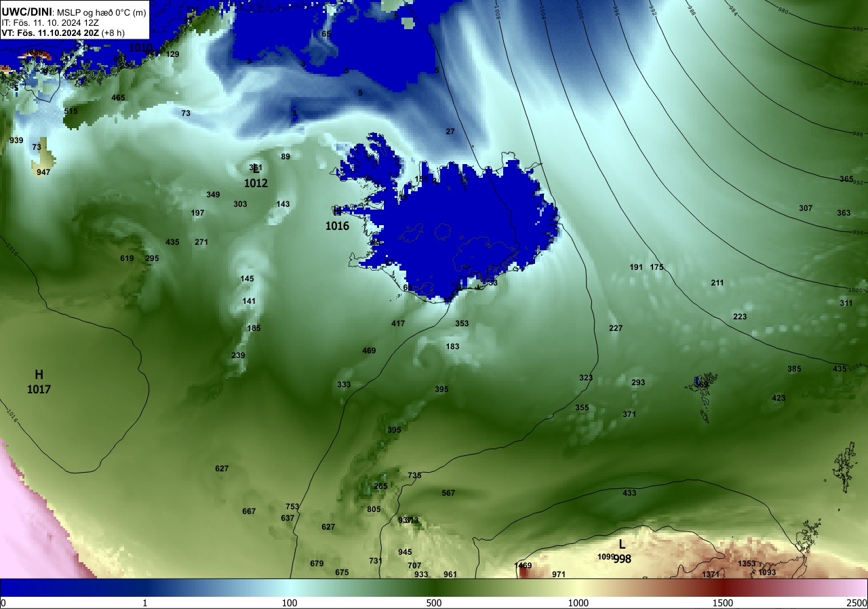
Task: Click the bold 1016 pressure label west of Iceland
Action: coord(337,227)
